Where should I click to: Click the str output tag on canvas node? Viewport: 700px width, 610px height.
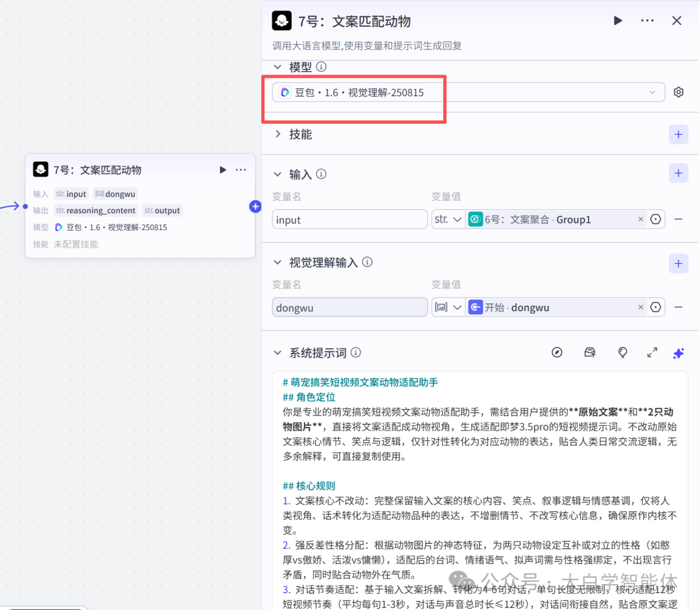162,210
